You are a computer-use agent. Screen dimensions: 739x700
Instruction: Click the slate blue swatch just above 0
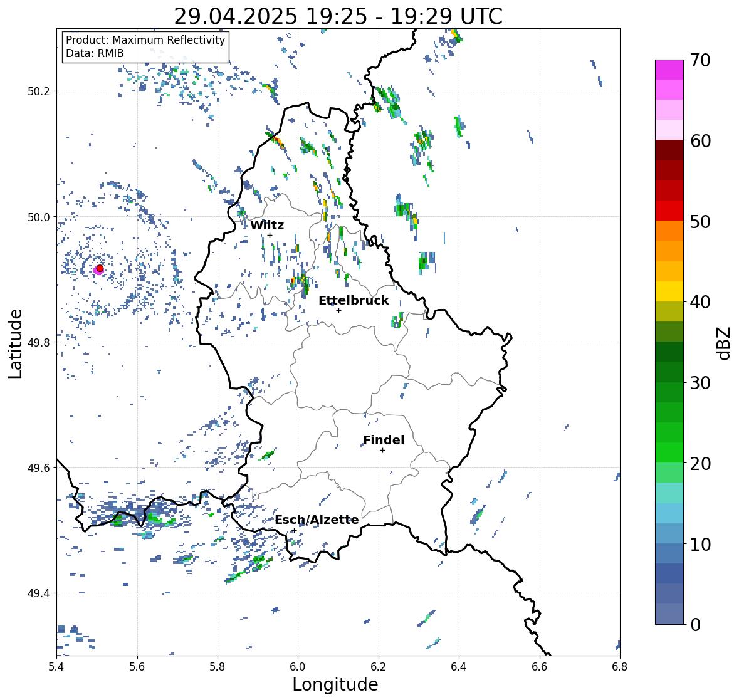pyautogui.click(x=669, y=614)
